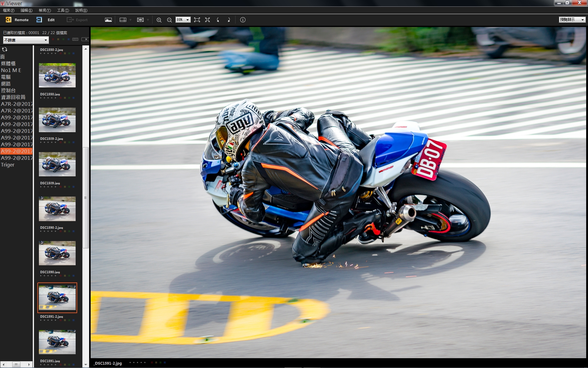Launch the Edit application icon
588x368 pixels.
[x=39, y=20]
